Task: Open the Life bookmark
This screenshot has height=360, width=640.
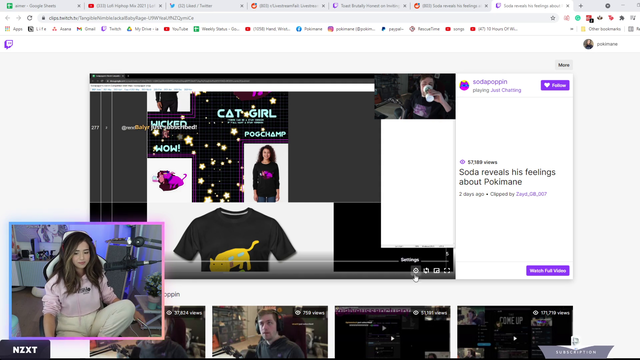Action: point(37,29)
